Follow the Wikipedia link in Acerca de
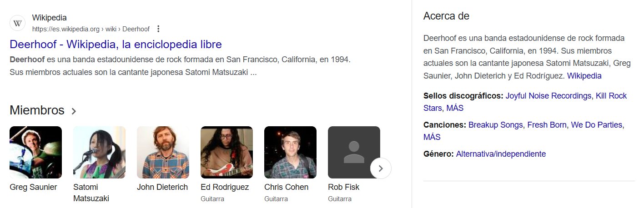The image size is (644, 208). [x=584, y=76]
